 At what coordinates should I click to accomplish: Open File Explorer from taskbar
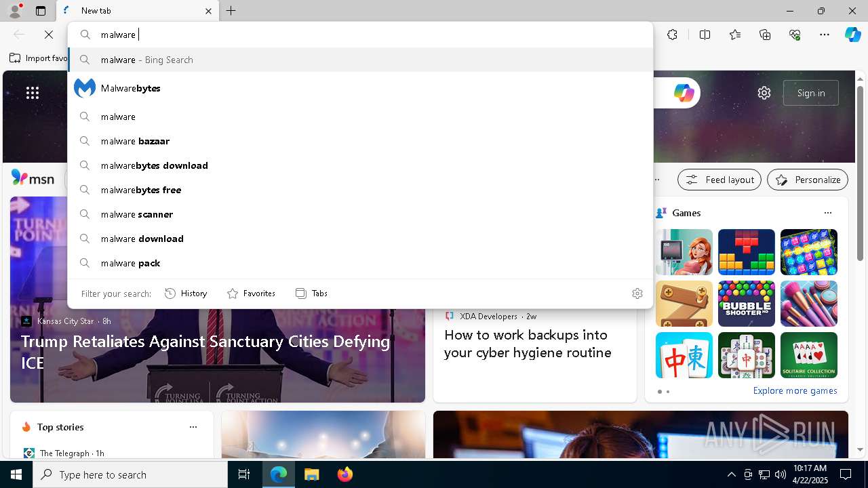coord(311,474)
